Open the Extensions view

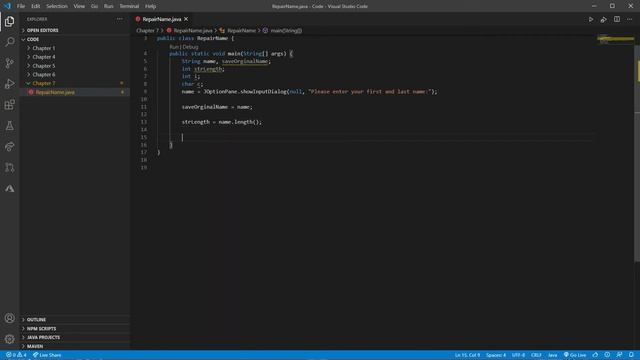pos(9,104)
